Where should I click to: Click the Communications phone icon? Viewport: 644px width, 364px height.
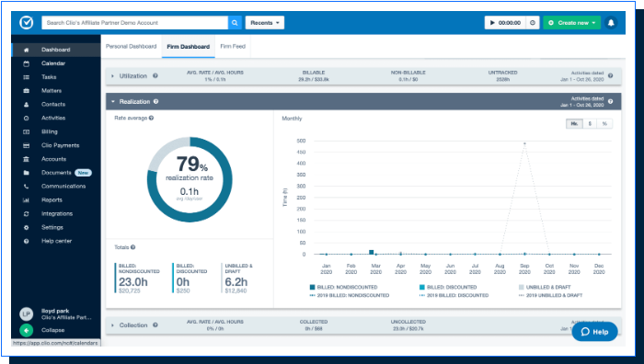[x=27, y=187]
